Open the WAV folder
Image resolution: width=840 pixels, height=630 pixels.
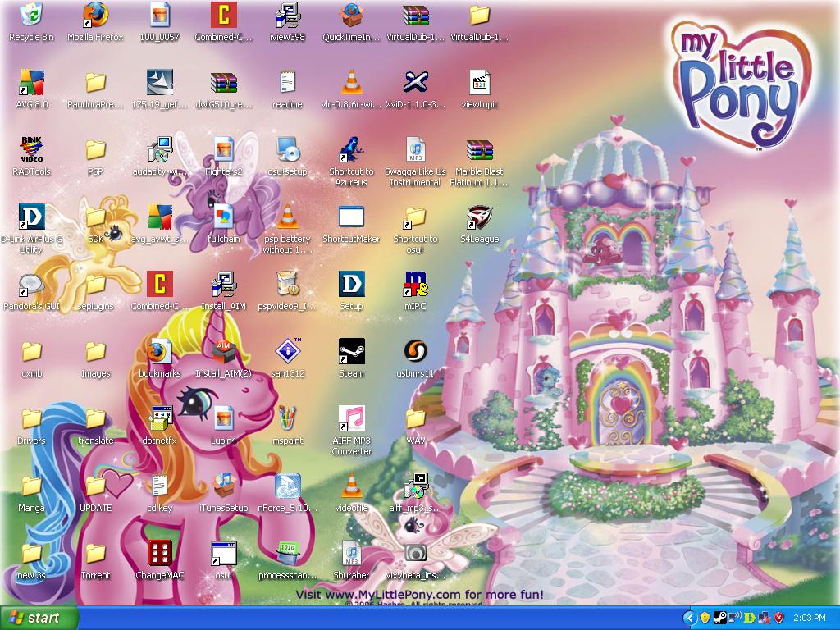[x=416, y=419]
